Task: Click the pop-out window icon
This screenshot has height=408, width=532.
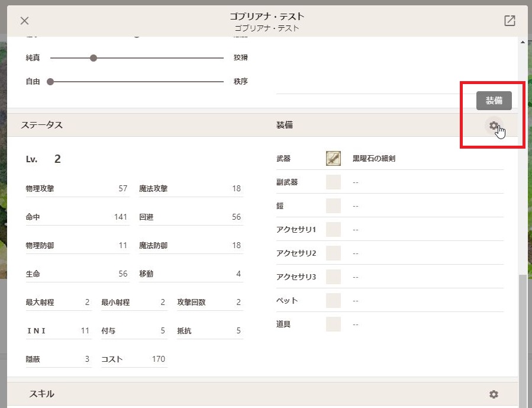Action: coord(510,21)
